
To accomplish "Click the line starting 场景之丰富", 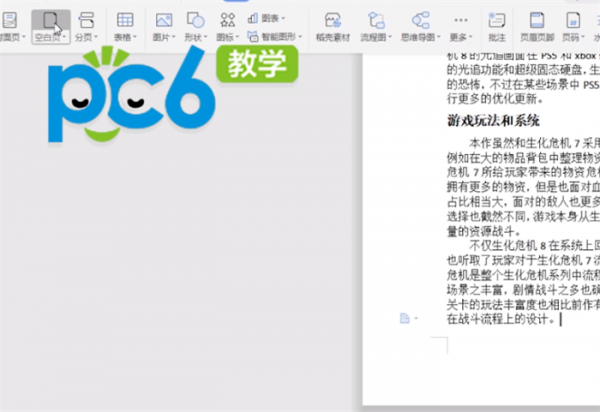I will pyautogui.click(x=523, y=290).
